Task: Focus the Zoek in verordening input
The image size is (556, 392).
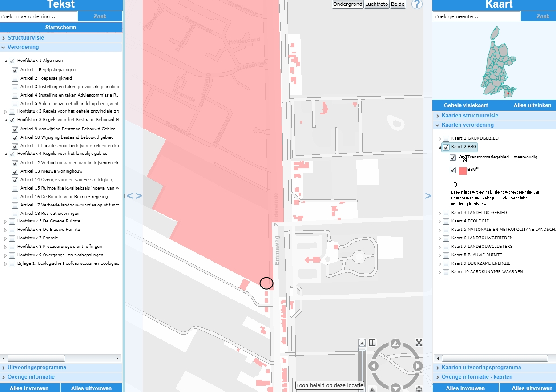Action: coord(39,16)
